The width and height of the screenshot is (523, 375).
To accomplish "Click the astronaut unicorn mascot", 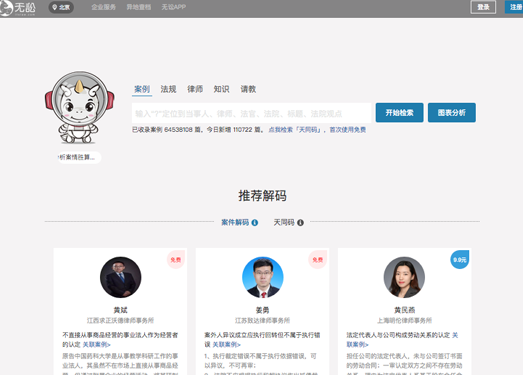I will tap(79, 107).
